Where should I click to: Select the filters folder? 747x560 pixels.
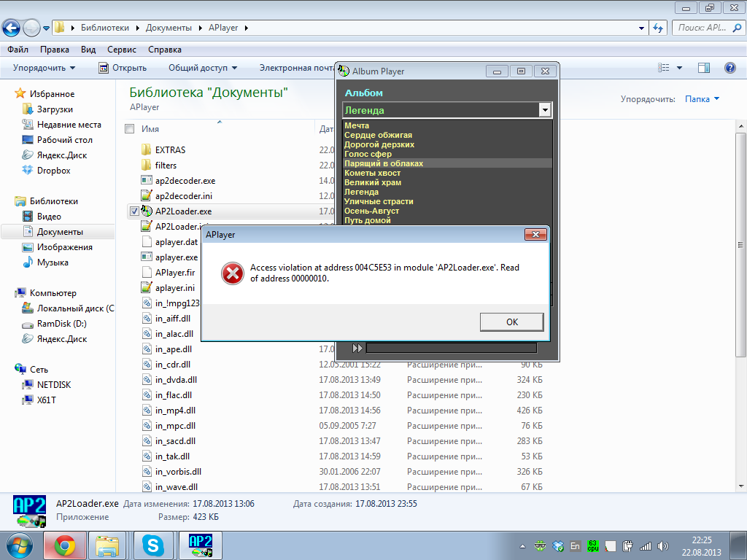tap(166, 166)
